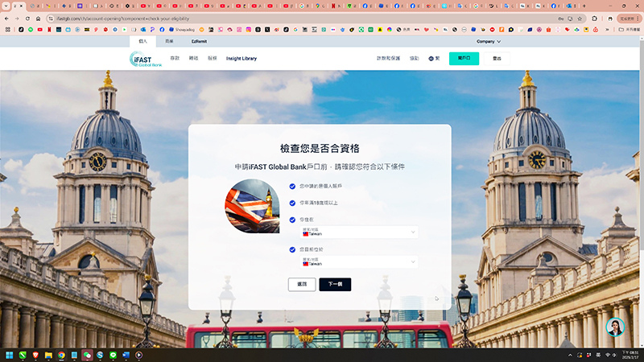Viewport: 644px width, 362px height.
Task: Open the YouTube bookmark in bookmarks bar
Action: 39,30
